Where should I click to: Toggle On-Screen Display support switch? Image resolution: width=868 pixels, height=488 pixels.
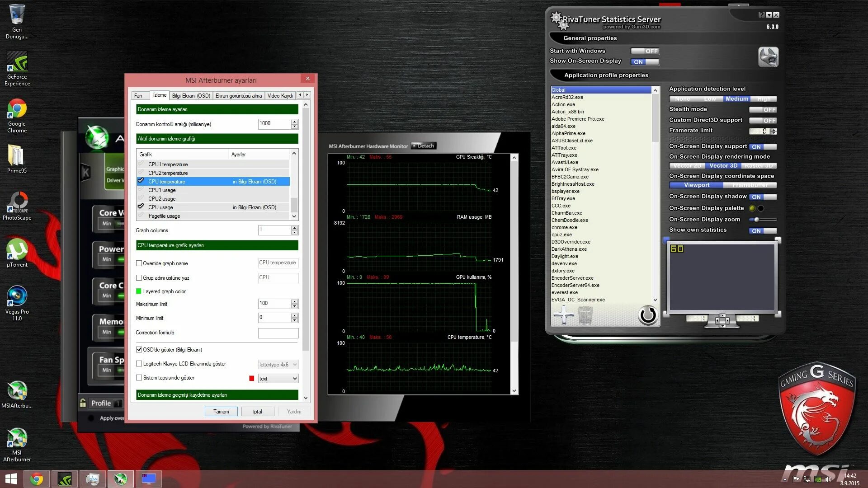[x=763, y=147]
